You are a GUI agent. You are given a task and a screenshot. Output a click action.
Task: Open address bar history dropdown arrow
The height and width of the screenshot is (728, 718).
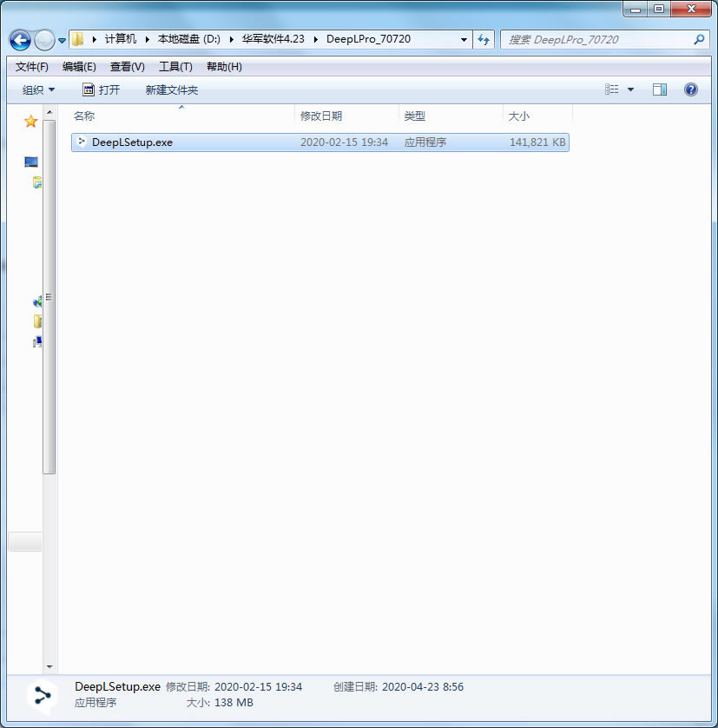coord(464,40)
